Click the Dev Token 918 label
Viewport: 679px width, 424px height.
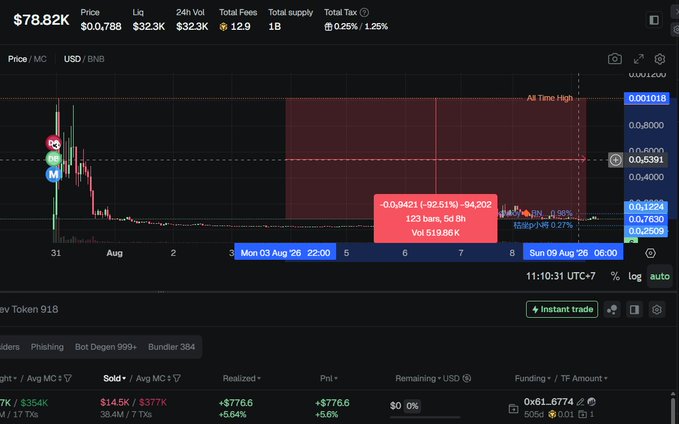tap(29, 310)
